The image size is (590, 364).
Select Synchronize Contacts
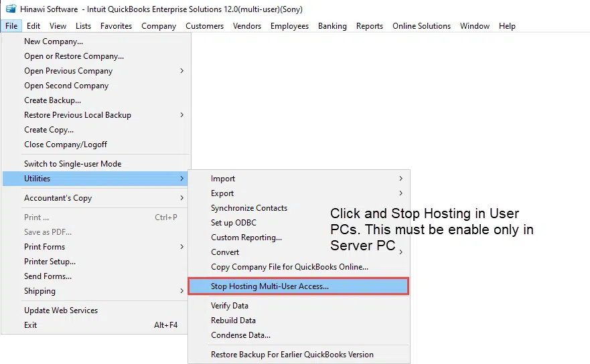(x=299, y=207)
